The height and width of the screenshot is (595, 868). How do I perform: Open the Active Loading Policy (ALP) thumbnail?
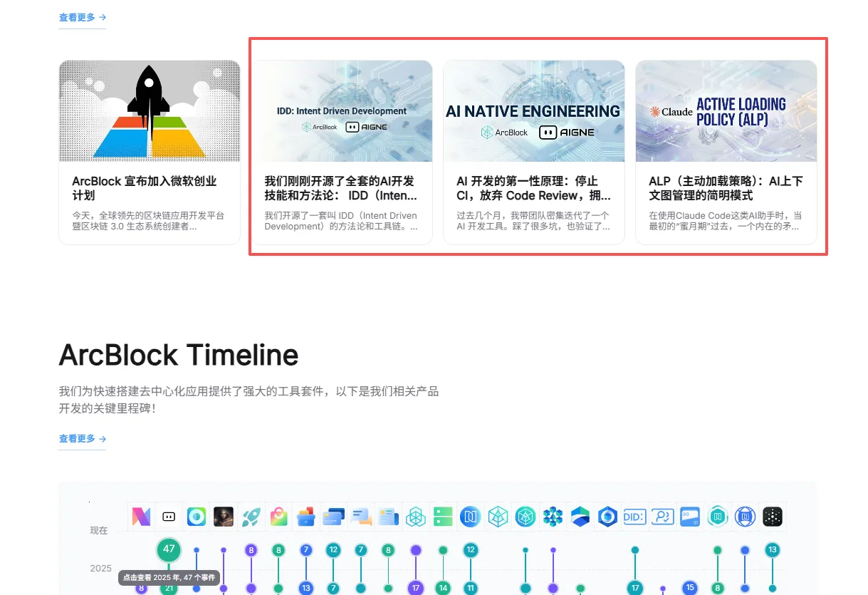726,111
